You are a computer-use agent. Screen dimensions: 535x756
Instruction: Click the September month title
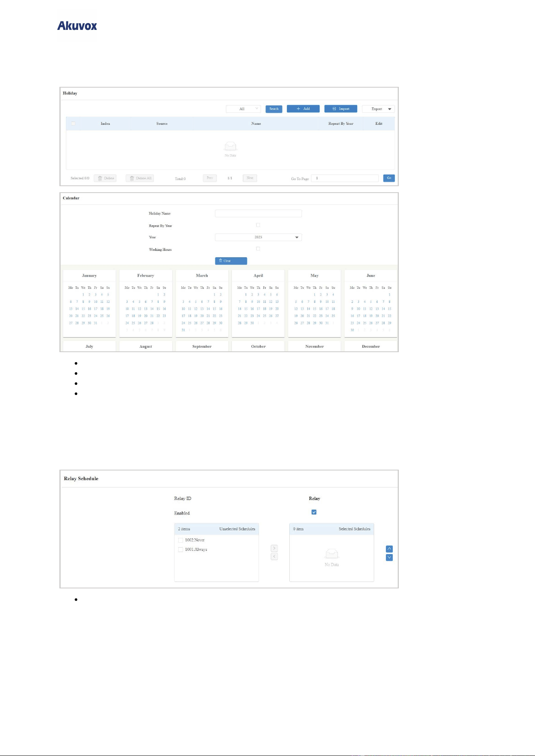pyautogui.click(x=202, y=346)
